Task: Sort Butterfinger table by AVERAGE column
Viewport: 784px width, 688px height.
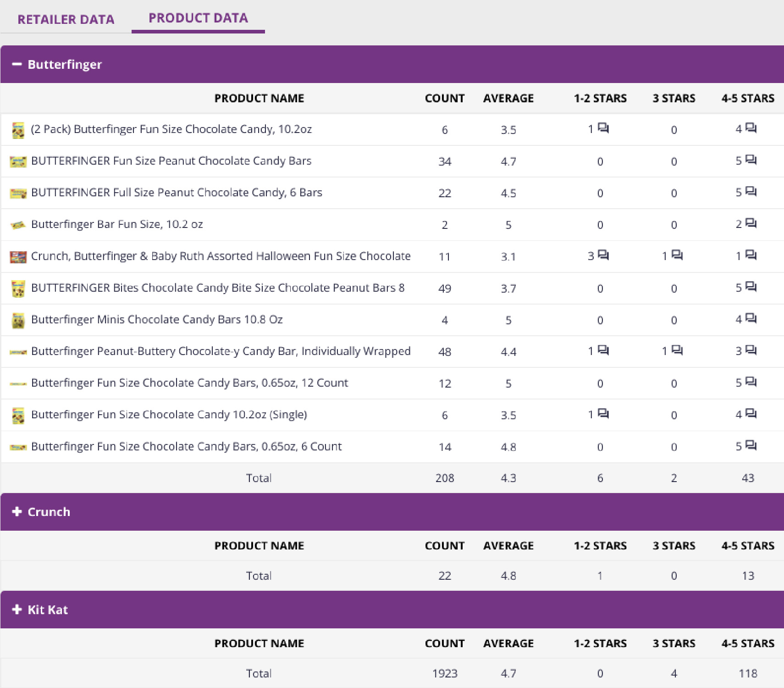Action: pos(508,98)
